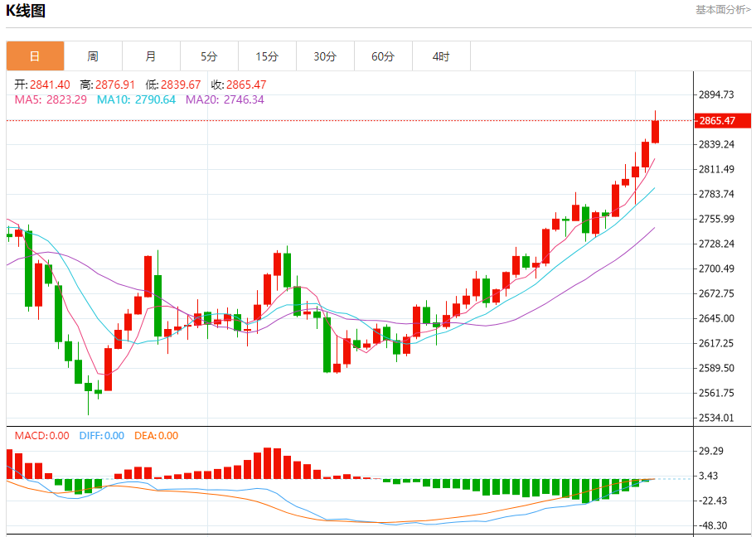Click the MA20 indicator label
756x537 pixels.
(x=225, y=99)
